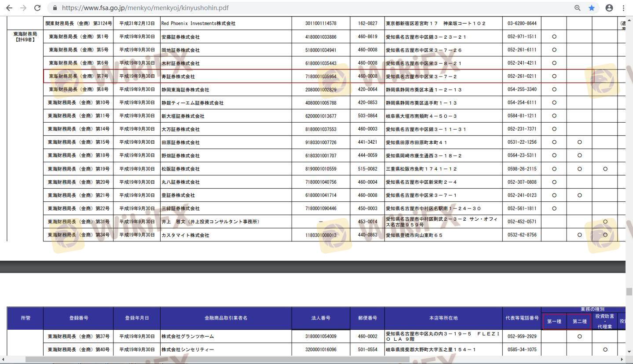
Task: Click the 登録番号 column header
Action: pyautogui.click(x=78, y=318)
